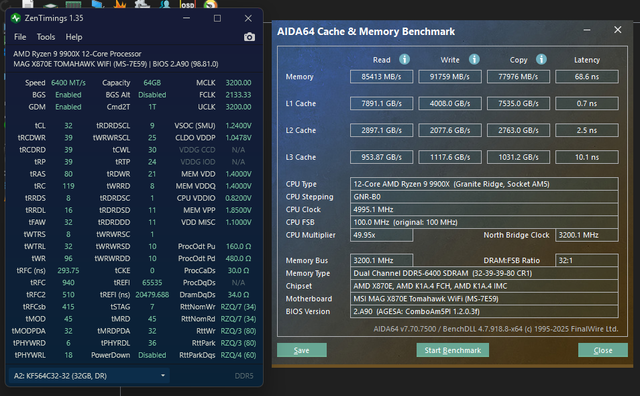Click the L3 Cache Read value 953.87 GB/s
640x396 pixels.
381,157
